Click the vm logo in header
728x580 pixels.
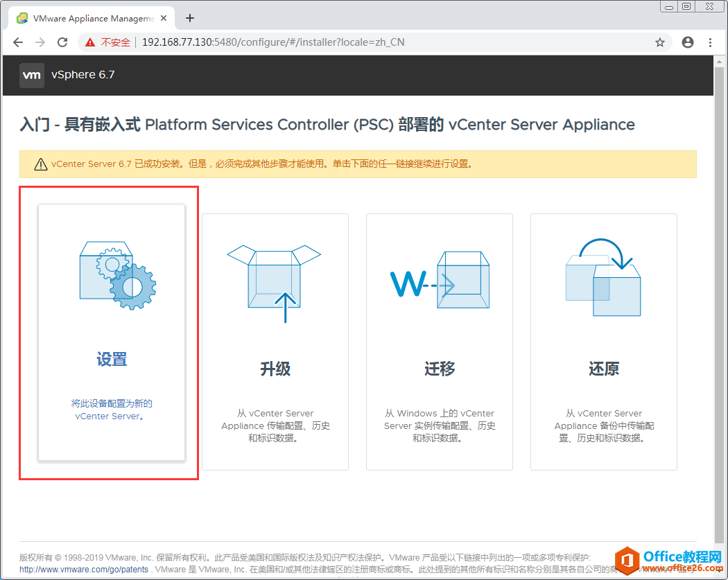[32, 75]
